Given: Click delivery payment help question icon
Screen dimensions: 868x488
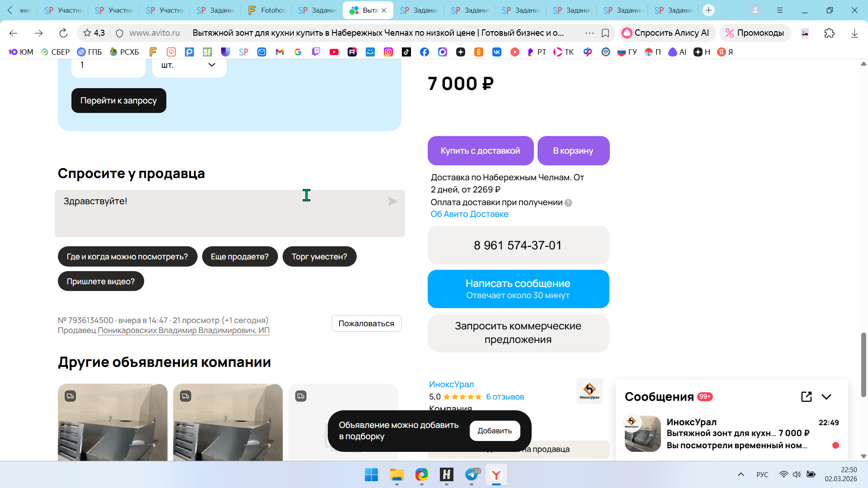Looking at the screenshot, I should click(568, 203).
